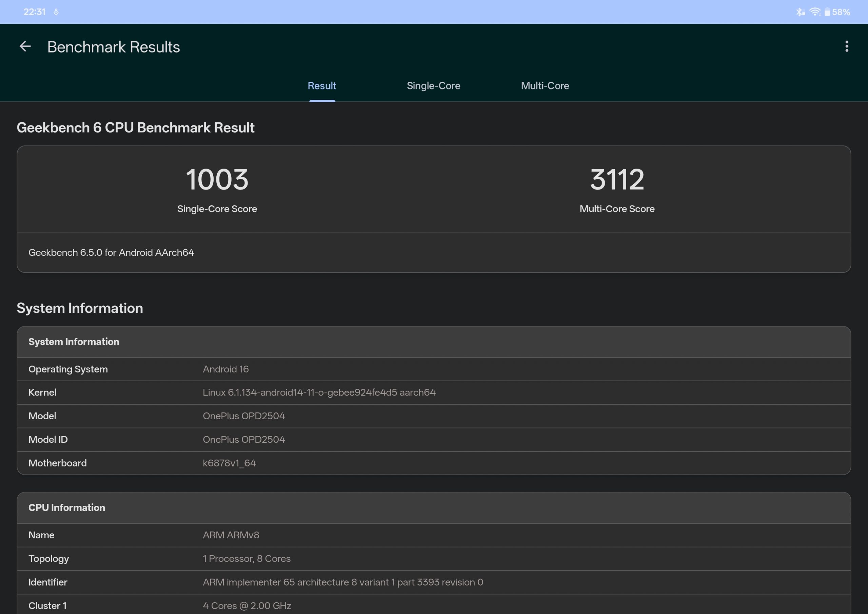868x614 pixels.
Task: Tap the CPU Information section header
Action: 67,508
